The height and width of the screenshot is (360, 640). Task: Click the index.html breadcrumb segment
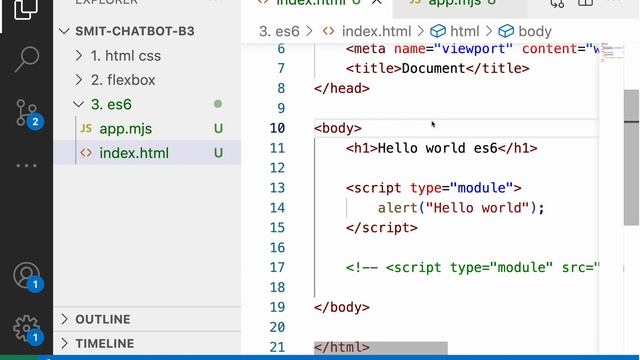pos(376,31)
